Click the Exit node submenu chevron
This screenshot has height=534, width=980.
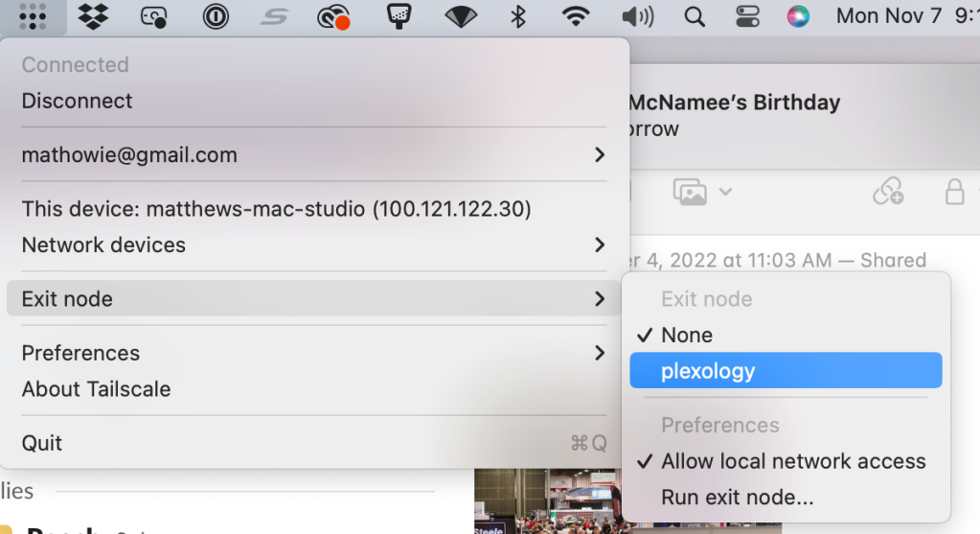(x=600, y=299)
